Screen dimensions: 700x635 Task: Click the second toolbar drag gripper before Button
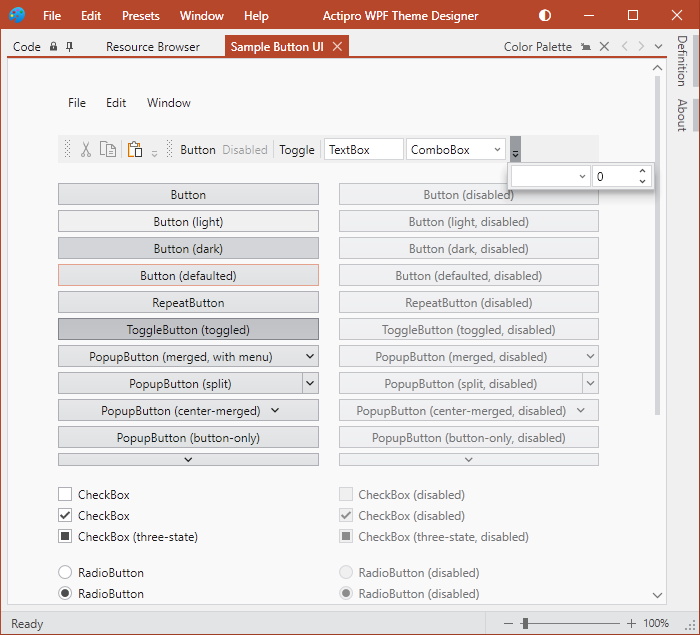coord(169,149)
